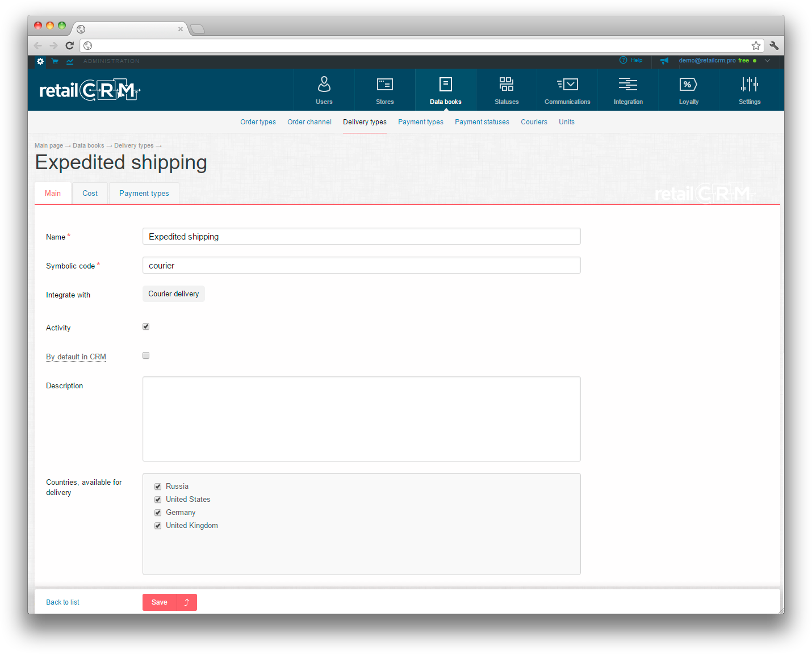Uncheck the United States country checkbox
The image size is (812, 654).
pyautogui.click(x=158, y=500)
